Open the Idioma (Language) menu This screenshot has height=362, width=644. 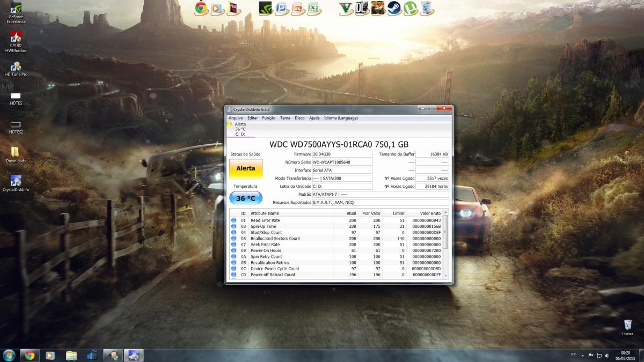tap(341, 118)
